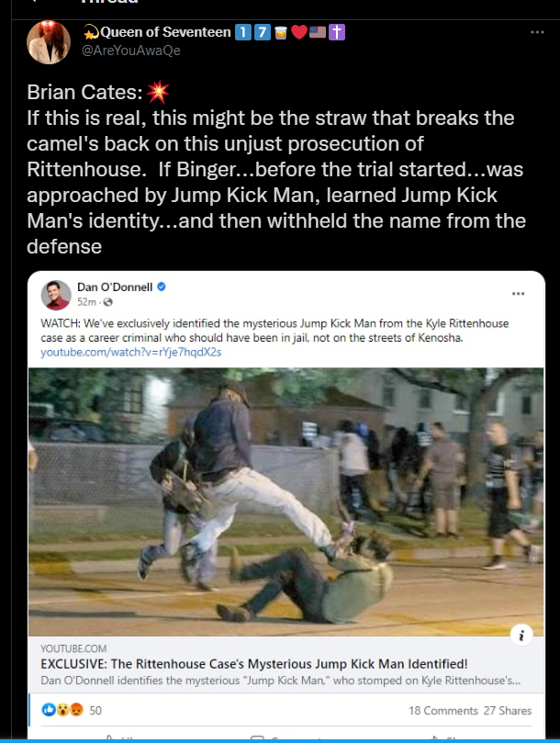Click the info 'i' icon on the thumbnail
Screen dimensions: 560x743
[x=521, y=635]
